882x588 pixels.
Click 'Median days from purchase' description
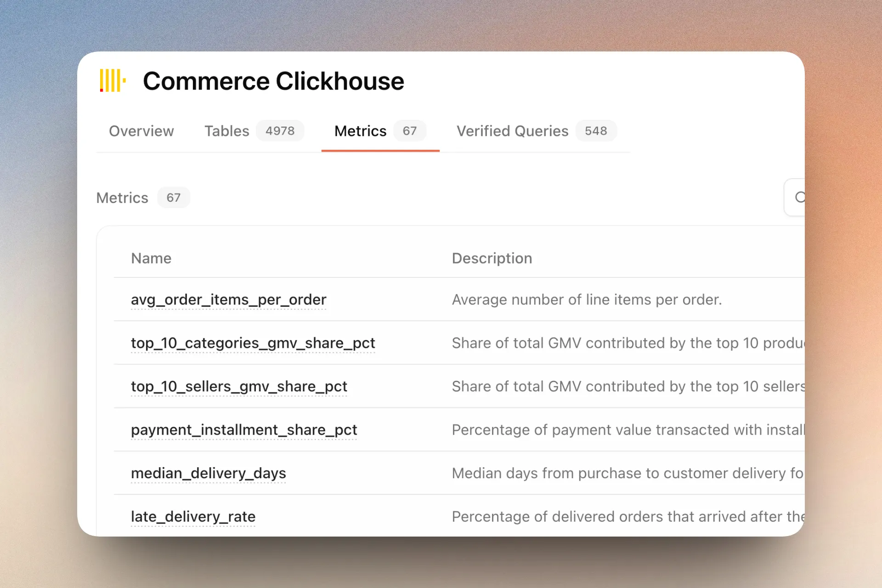point(628,473)
